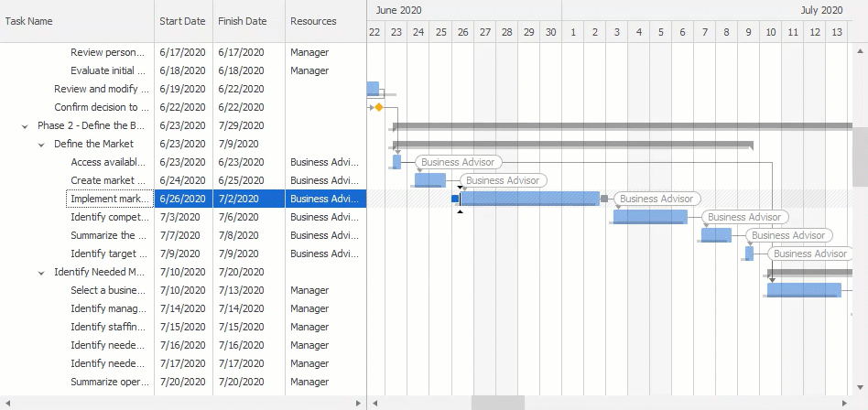Select the Confirm decision to ... task

tap(102, 107)
